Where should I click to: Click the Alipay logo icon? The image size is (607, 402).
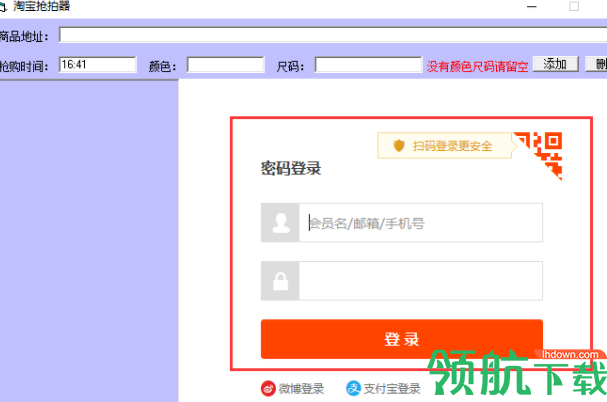pyautogui.click(x=353, y=388)
